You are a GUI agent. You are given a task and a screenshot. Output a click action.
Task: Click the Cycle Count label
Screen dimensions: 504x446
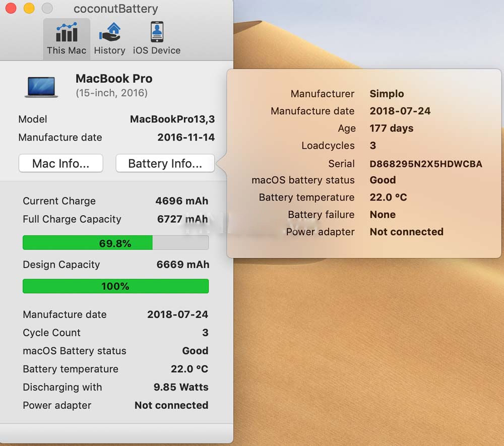click(52, 333)
